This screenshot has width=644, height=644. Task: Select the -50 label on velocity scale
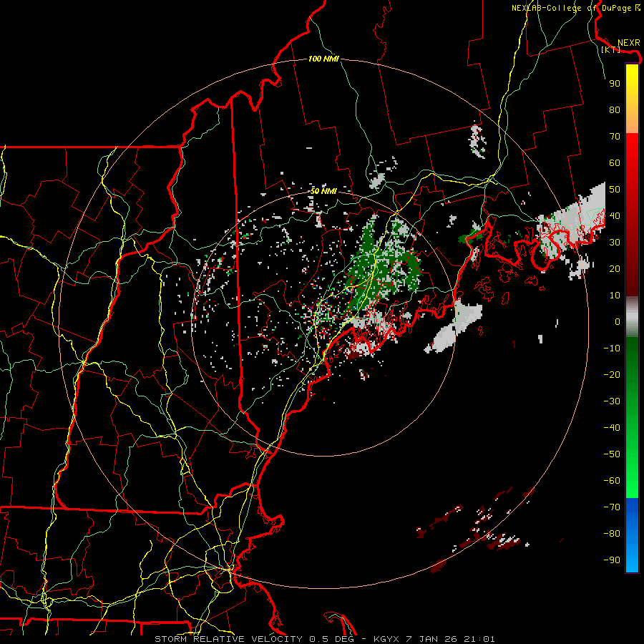[x=612, y=454]
